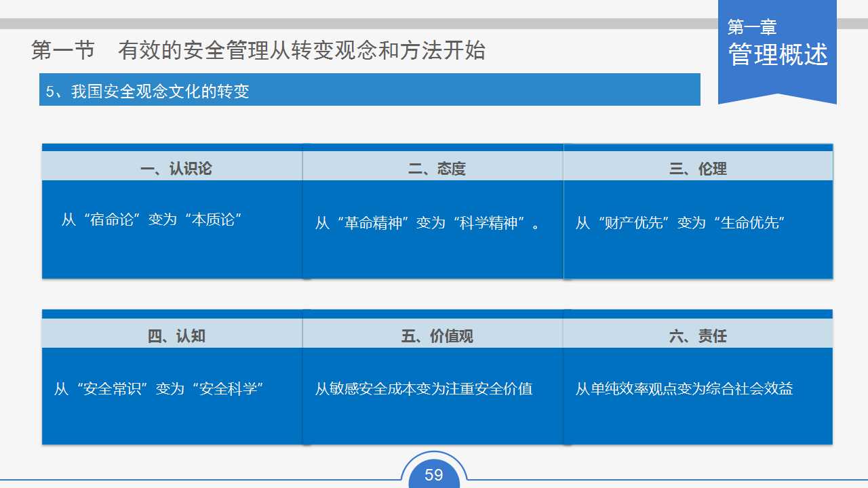Select the 二、态度 header cell
This screenshot has height=488, width=868.
433,166
